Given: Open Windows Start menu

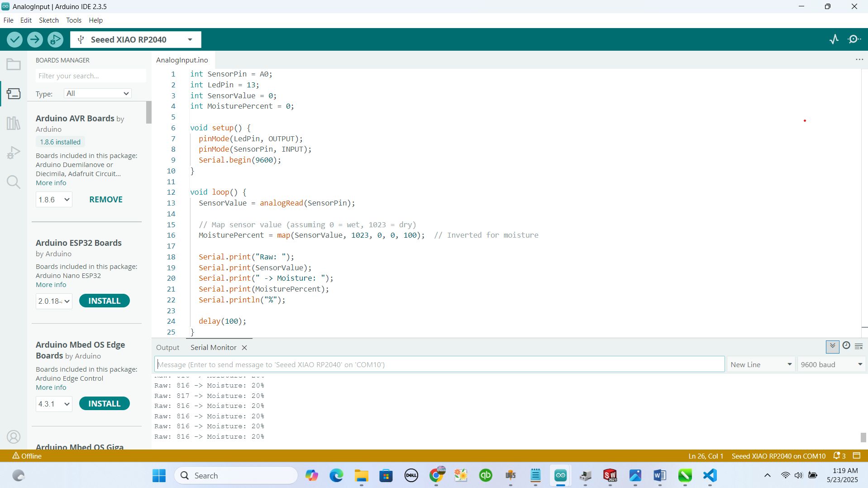Looking at the screenshot, I should pos(159,476).
